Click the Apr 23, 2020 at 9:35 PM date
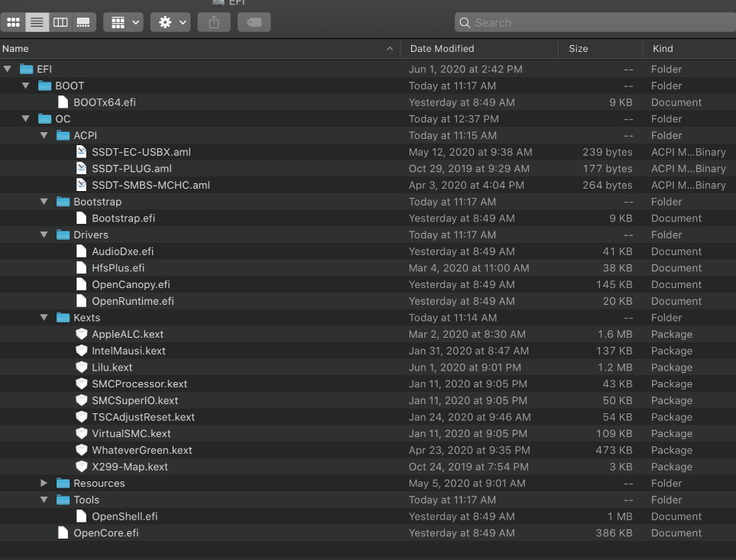This screenshot has width=736, height=560. (x=469, y=450)
